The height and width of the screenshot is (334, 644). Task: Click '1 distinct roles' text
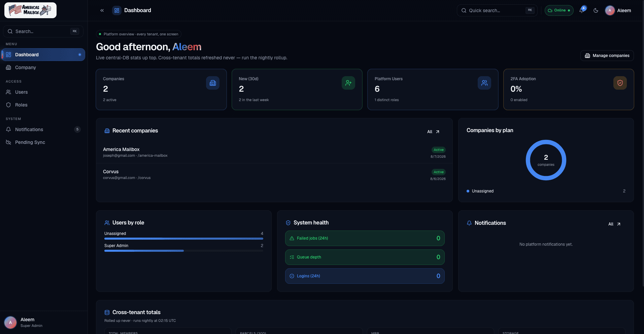[387, 100]
